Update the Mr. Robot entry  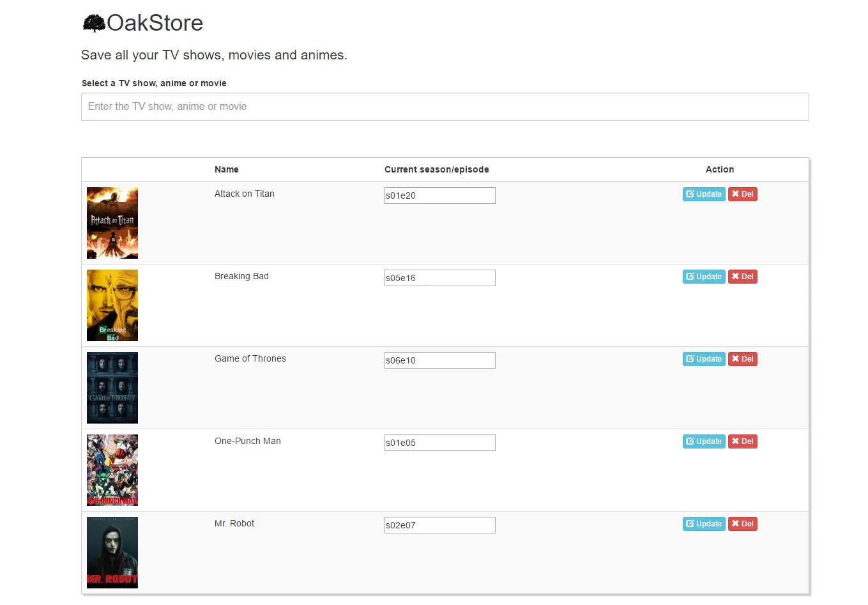coord(704,524)
